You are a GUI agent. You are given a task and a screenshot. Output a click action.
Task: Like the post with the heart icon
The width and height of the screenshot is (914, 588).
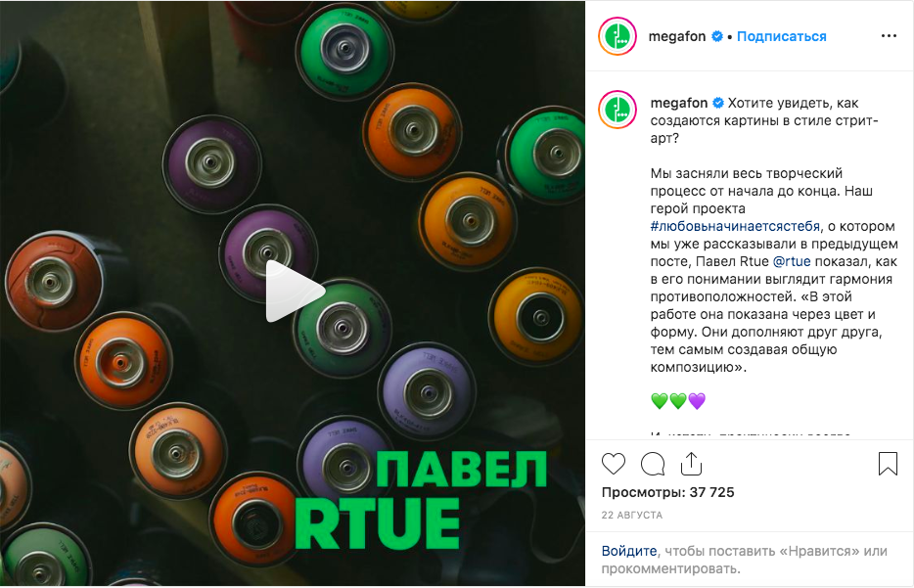pyautogui.click(x=614, y=464)
